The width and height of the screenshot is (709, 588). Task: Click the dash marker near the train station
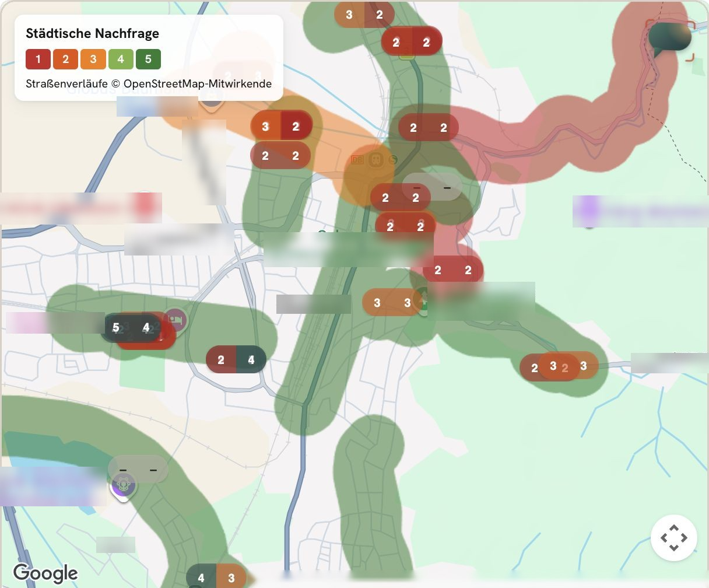point(432,187)
